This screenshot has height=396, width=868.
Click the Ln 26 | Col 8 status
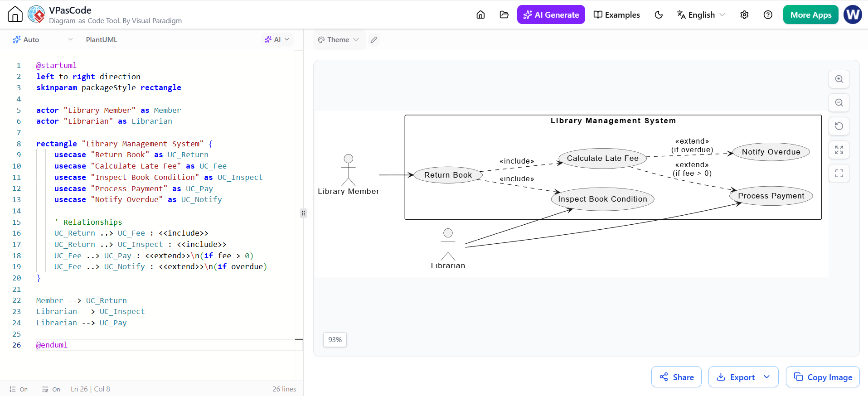(90, 389)
